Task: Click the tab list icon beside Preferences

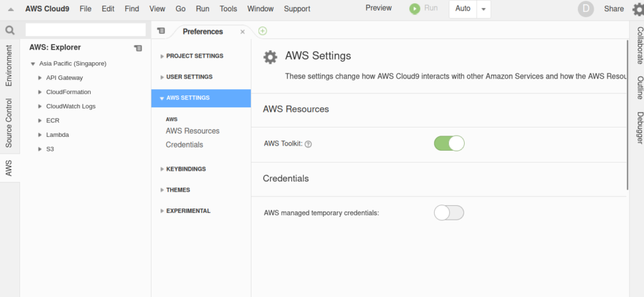Action: tap(161, 31)
